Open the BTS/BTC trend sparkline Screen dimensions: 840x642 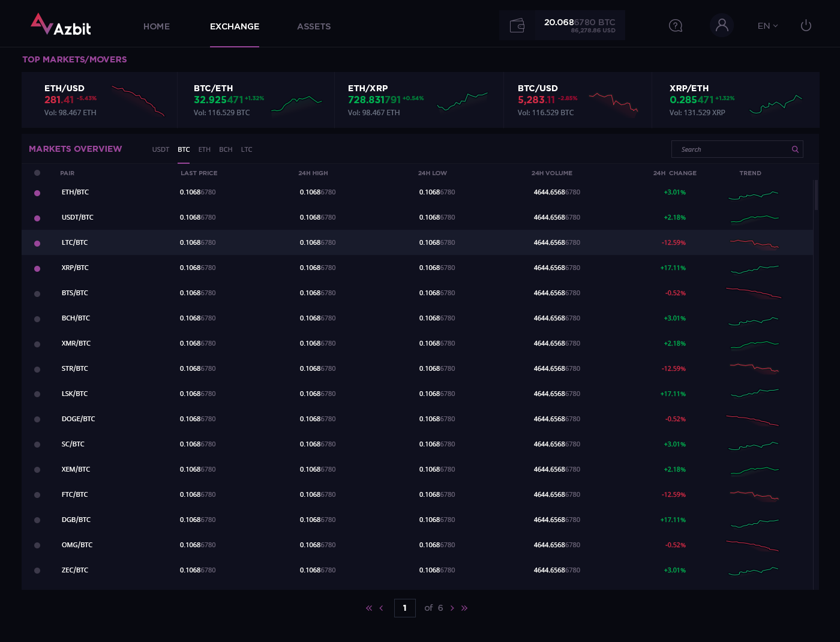(754, 293)
